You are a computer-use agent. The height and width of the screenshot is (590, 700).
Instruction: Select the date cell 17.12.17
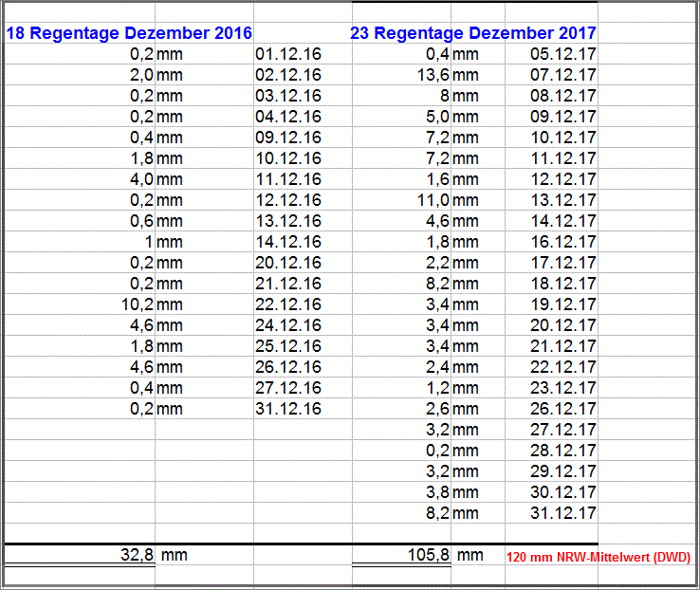[563, 263]
